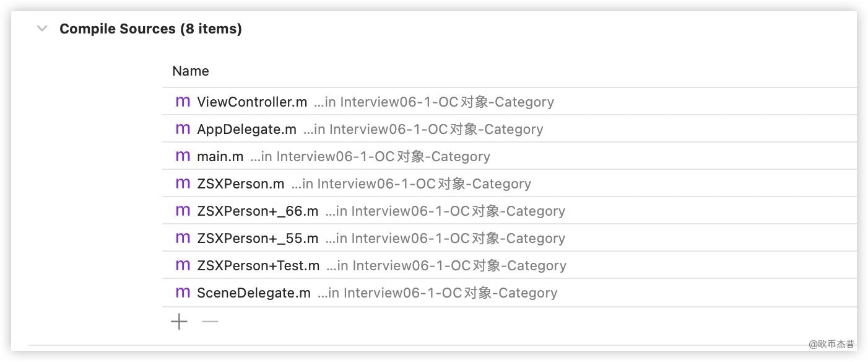Select the ZSXPerson+_66.m category file

258,211
